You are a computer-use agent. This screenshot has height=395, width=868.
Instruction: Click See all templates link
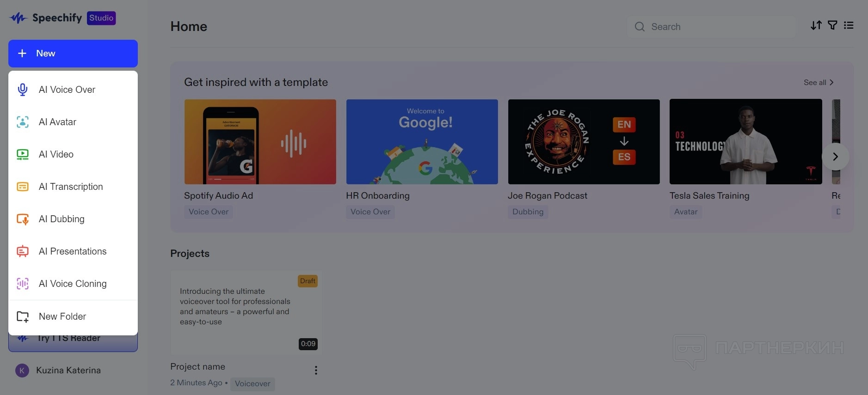click(x=819, y=82)
